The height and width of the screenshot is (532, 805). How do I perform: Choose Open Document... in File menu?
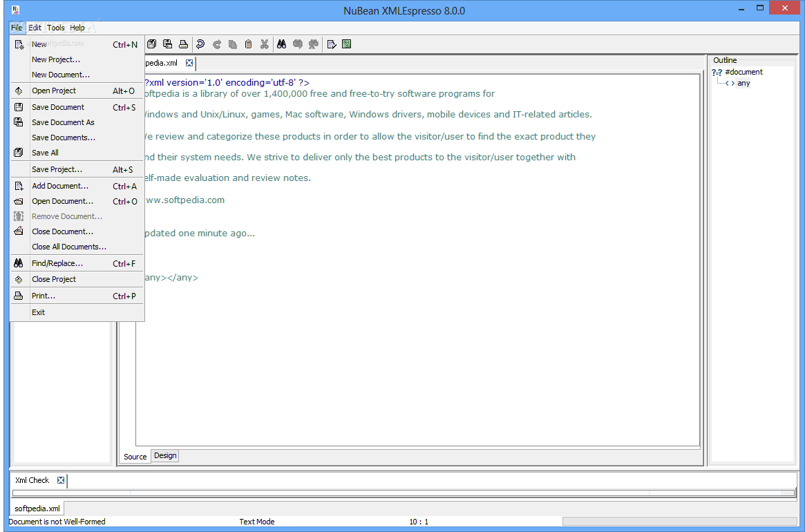pos(77,201)
